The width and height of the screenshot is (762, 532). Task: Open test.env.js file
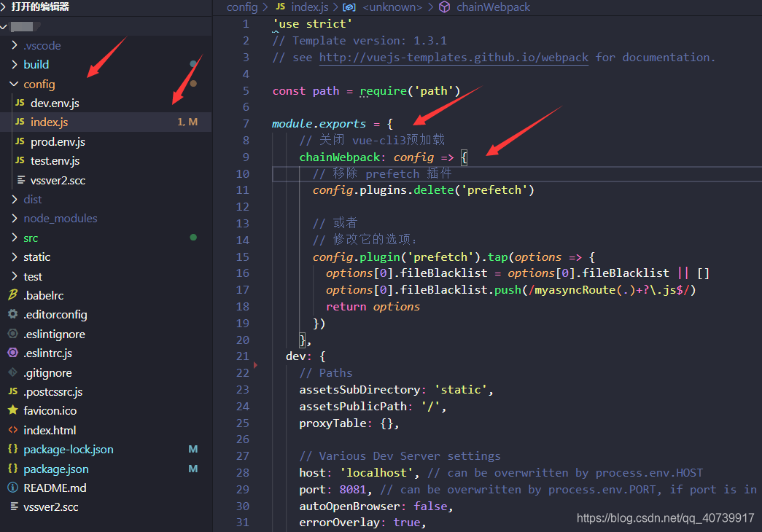pos(55,161)
